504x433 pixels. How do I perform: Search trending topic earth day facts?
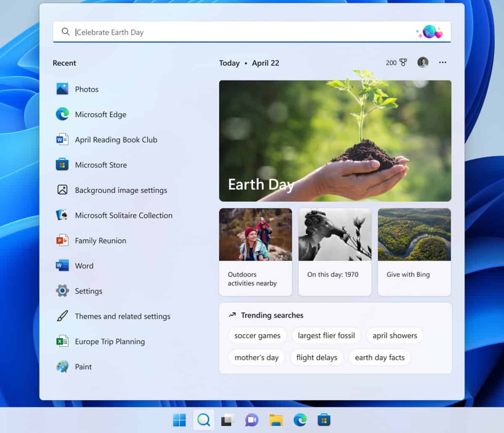click(380, 357)
